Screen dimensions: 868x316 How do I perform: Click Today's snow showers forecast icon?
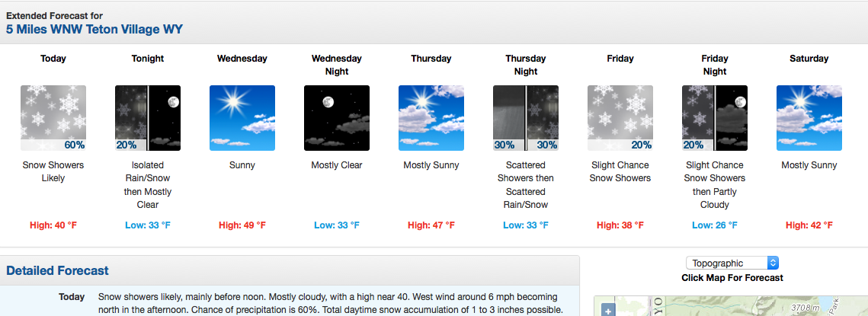coord(53,118)
